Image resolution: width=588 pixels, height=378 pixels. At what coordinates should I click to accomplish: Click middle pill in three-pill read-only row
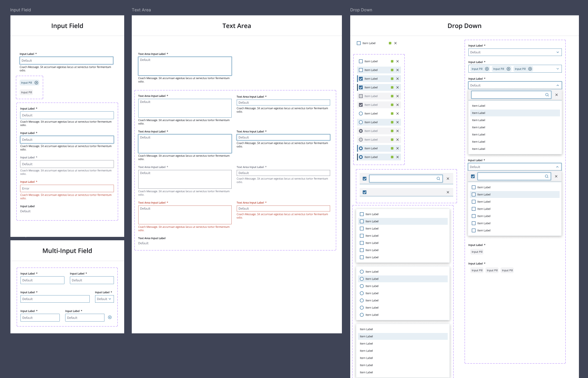click(x=492, y=270)
